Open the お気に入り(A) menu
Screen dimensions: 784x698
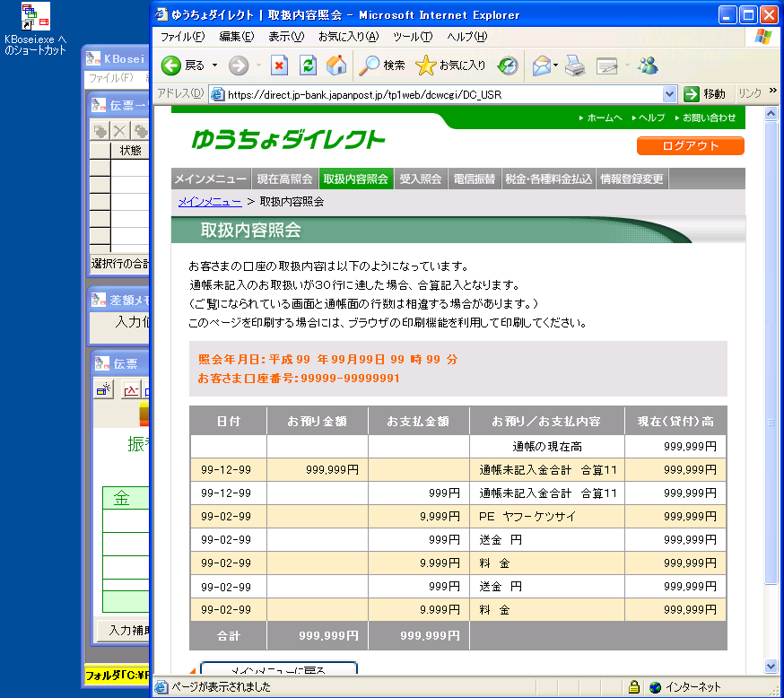(x=349, y=37)
